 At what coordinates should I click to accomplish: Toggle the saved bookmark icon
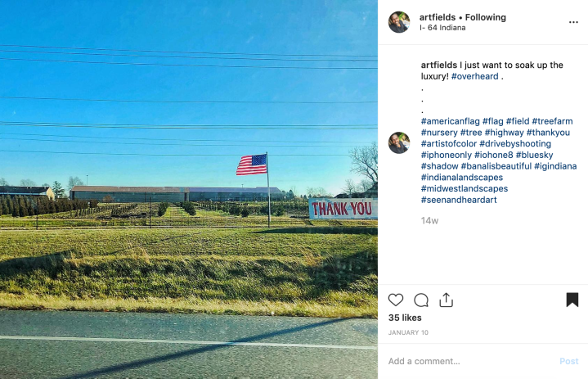click(572, 300)
